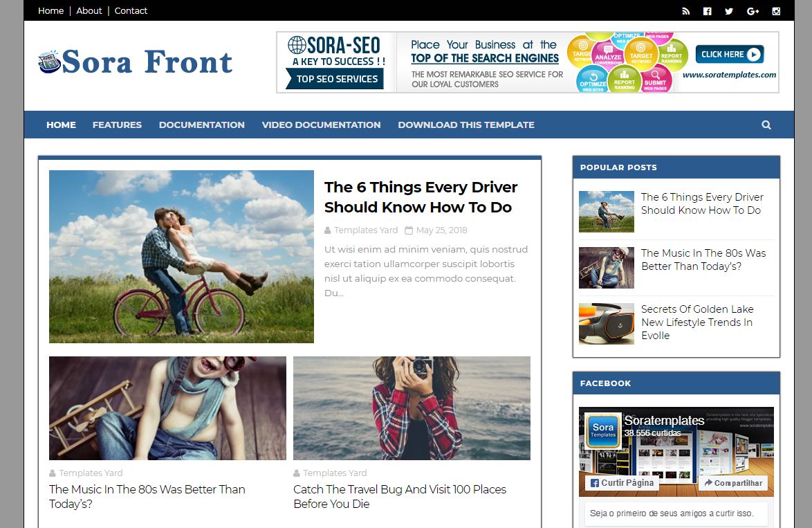
Task: Open the Contact link in top bar
Action: [x=131, y=11]
